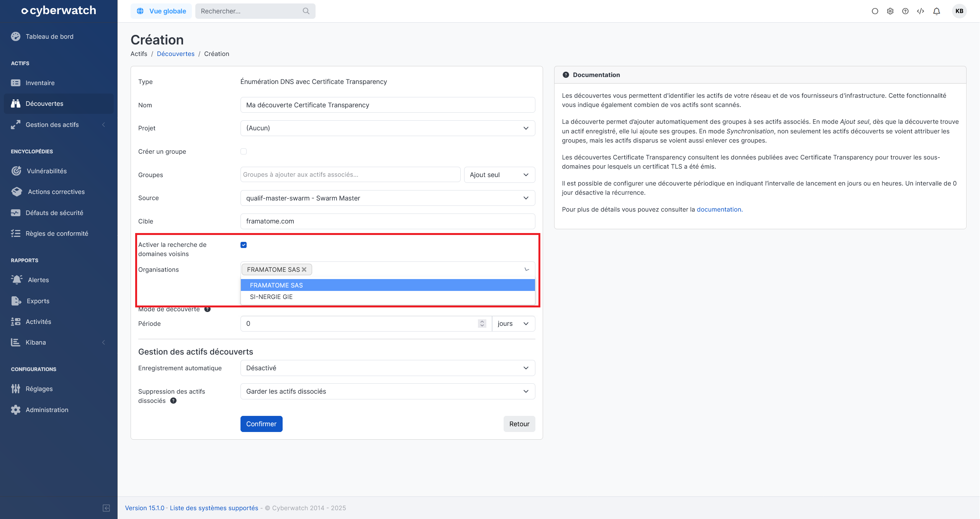980x519 pixels.
Task: Click the settings gear icon in header
Action: point(890,11)
